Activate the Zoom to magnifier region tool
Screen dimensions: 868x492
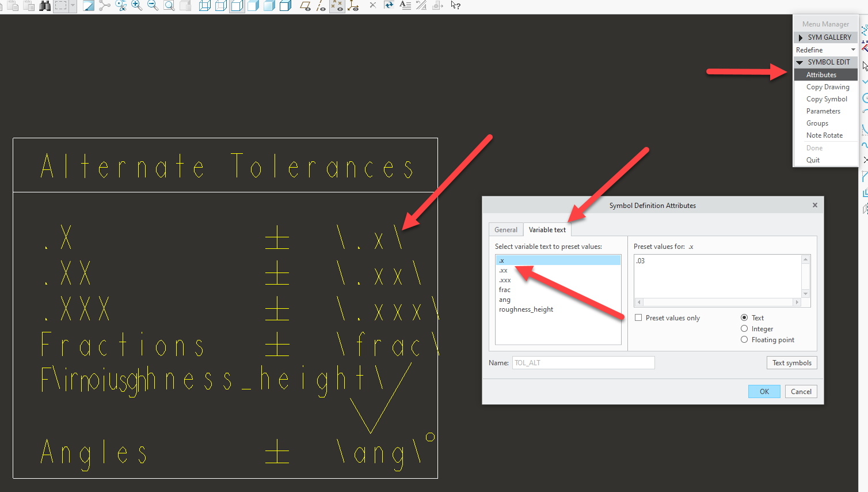click(167, 6)
